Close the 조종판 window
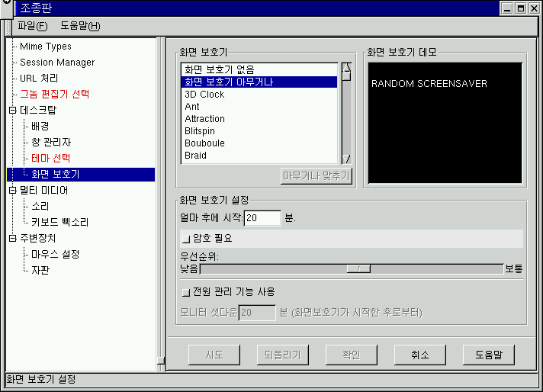543x392 pixels. pos(535,8)
